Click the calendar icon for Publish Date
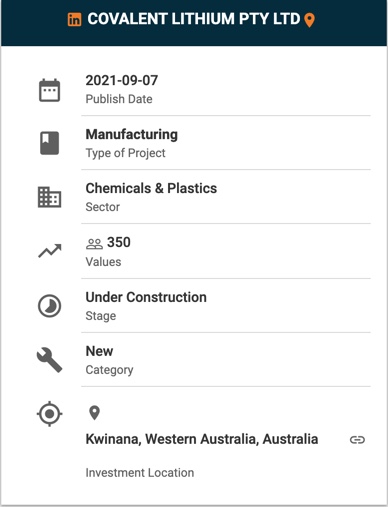The image size is (388, 507). click(50, 90)
